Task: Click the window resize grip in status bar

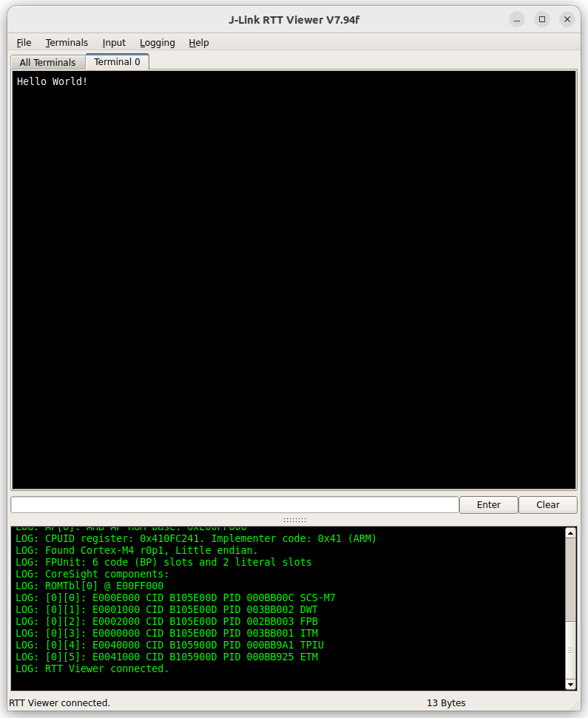Action: click(575, 705)
